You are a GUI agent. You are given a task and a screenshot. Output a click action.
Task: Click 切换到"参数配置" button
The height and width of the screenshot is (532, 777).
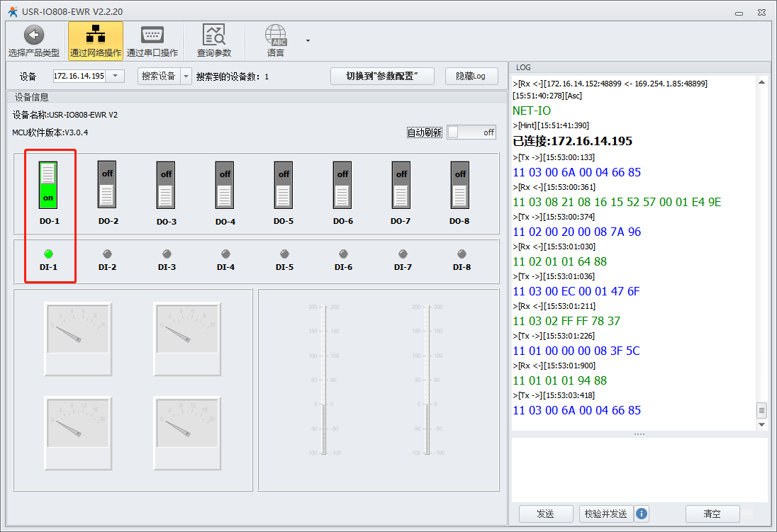point(383,77)
